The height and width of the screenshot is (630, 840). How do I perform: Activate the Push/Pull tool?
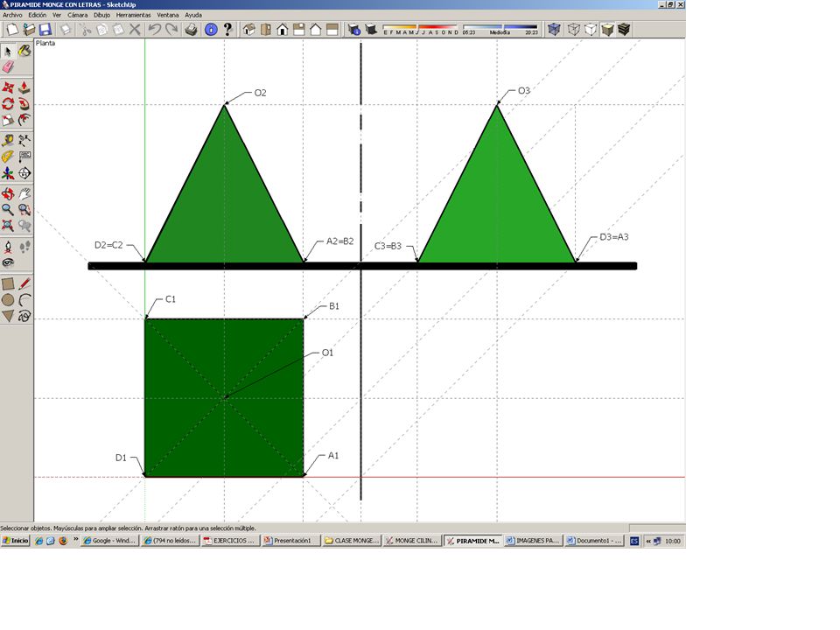[24, 87]
